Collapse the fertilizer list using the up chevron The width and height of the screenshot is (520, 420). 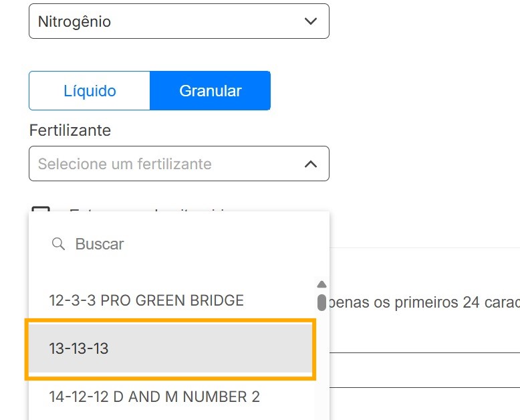(311, 164)
